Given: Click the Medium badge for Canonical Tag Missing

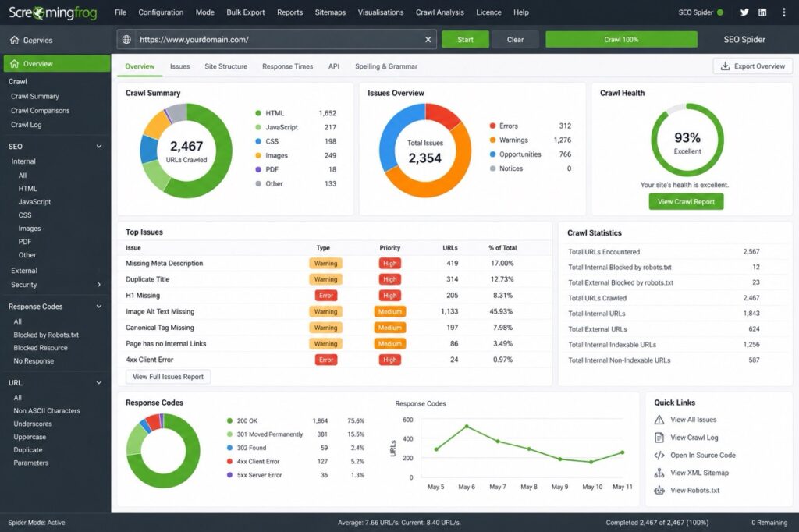Looking at the screenshot, I should [390, 328].
